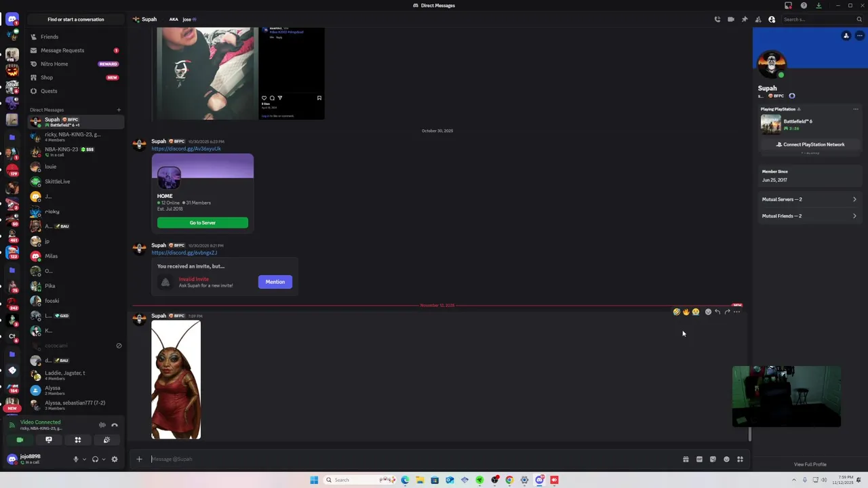Toggle camera in voice panel
This screenshot has height=488, width=868.
click(x=20, y=440)
